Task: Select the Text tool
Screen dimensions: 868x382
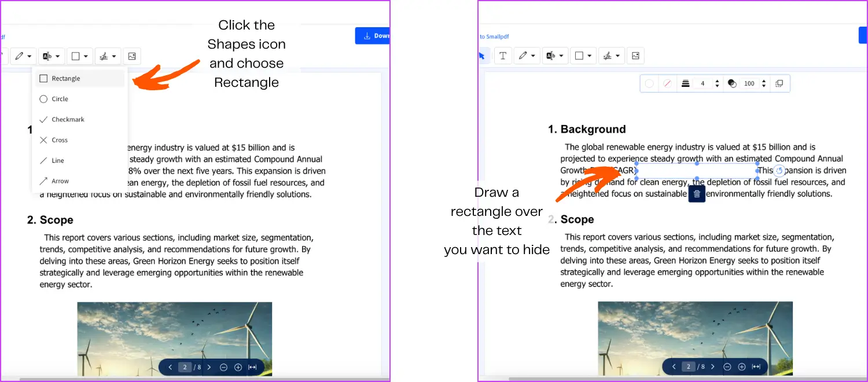Action: pyautogui.click(x=503, y=55)
